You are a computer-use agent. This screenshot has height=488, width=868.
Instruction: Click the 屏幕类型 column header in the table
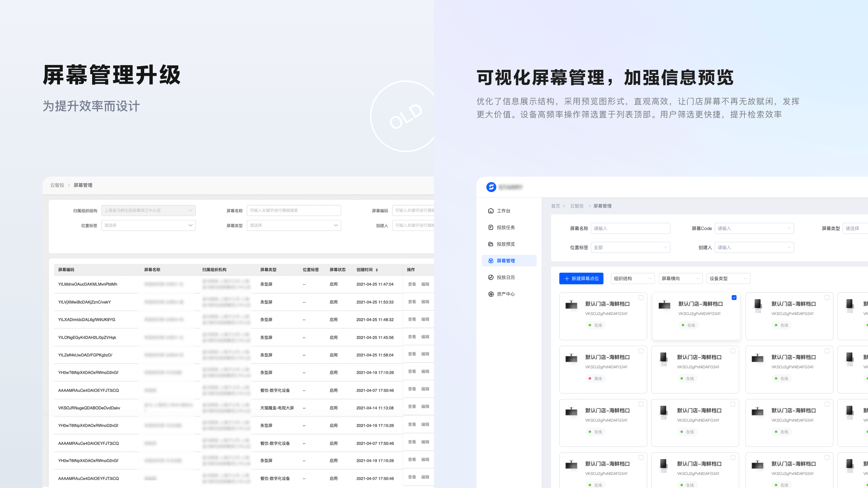268,270
